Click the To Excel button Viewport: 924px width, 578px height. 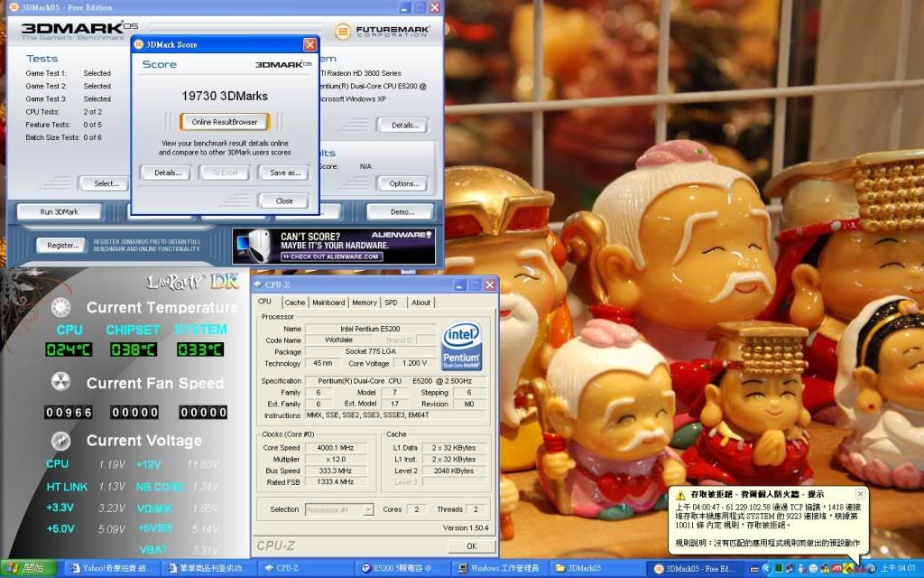(225, 172)
